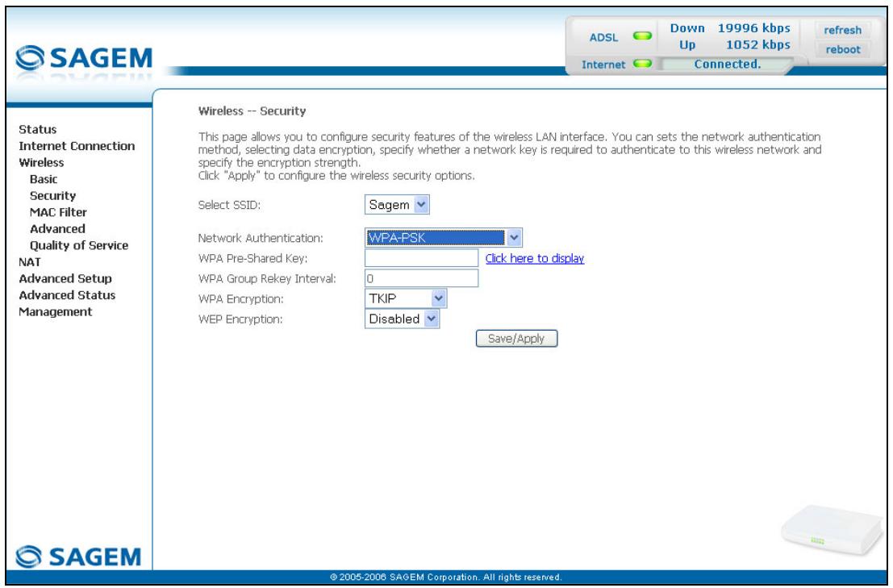Click the Internet label in status panel

tap(603, 65)
